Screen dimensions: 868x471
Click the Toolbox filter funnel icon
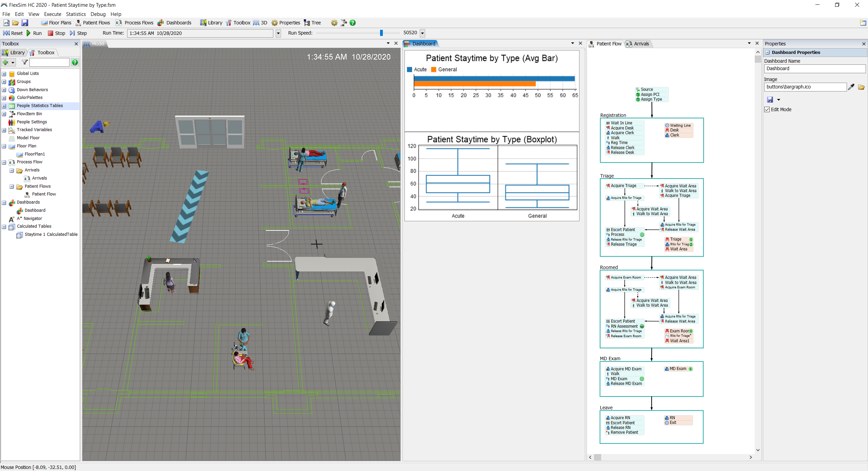tap(24, 62)
